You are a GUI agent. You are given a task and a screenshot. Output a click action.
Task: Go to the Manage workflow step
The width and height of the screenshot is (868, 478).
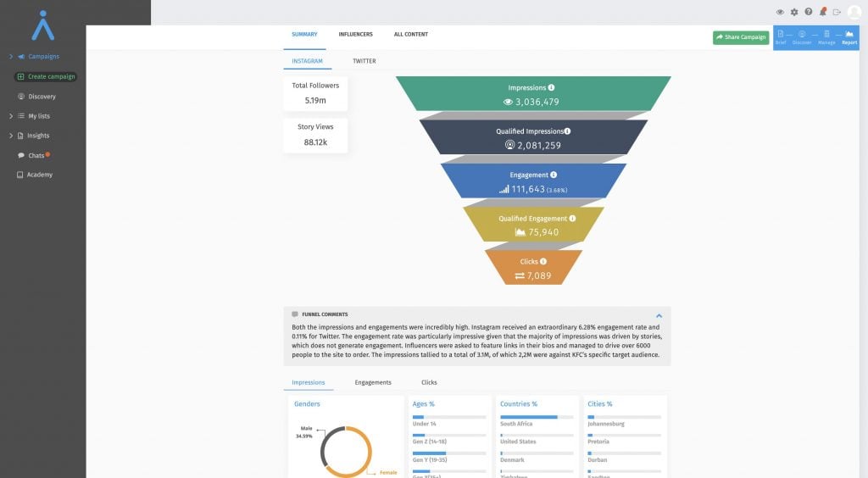[x=826, y=37]
